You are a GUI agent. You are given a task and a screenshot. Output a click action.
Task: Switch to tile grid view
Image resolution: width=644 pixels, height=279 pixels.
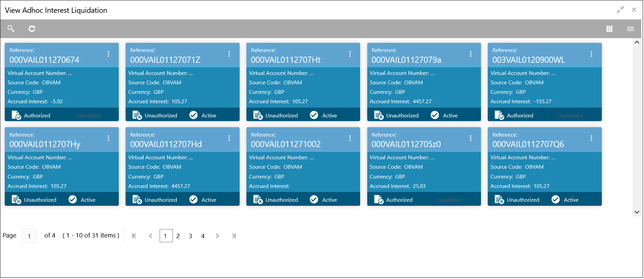pos(610,29)
